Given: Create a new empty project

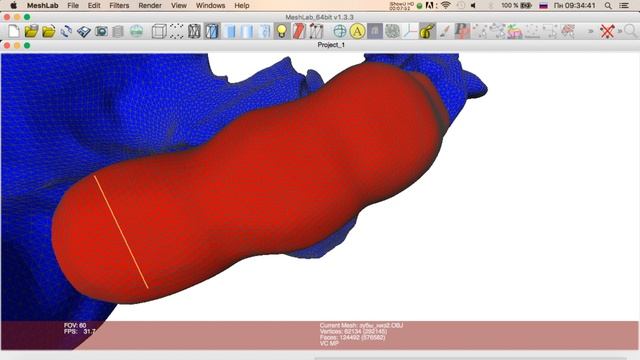Looking at the screenshot, I should (14, 31).
